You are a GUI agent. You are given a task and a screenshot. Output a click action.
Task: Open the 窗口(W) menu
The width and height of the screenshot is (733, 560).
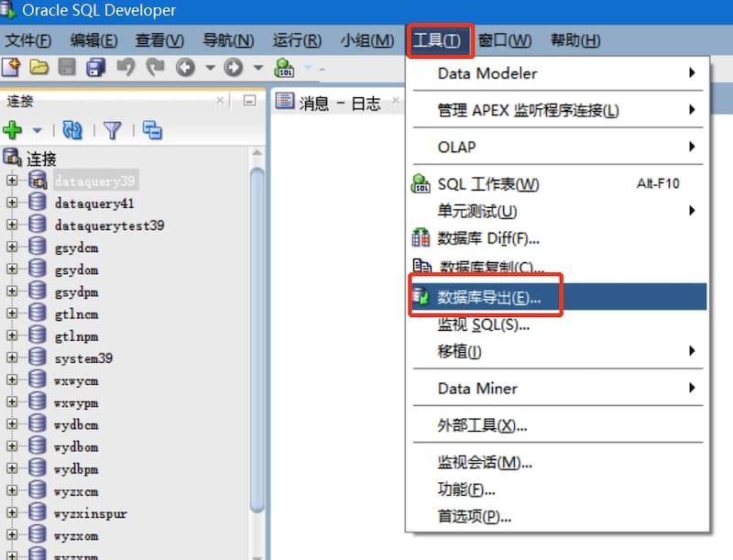pyautogui.click(x=505, y=40)
